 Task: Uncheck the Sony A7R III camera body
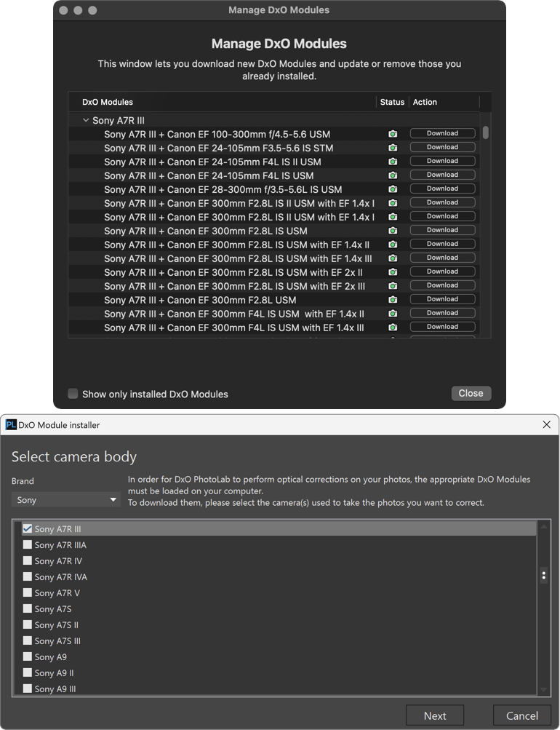28,528
